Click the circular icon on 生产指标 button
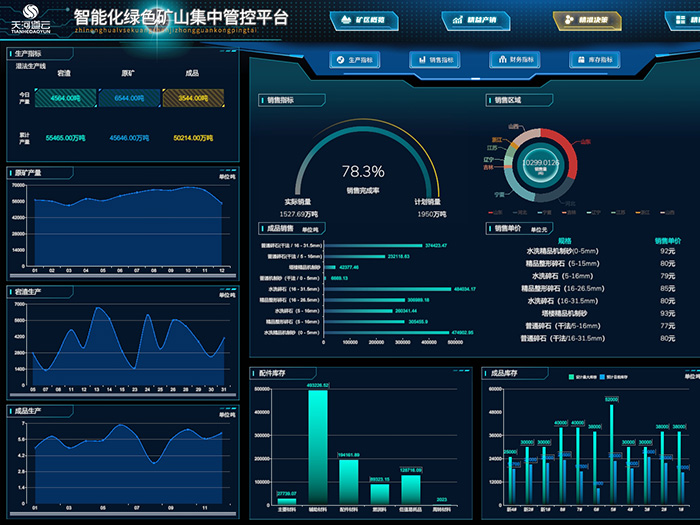 tap(341, 60)
